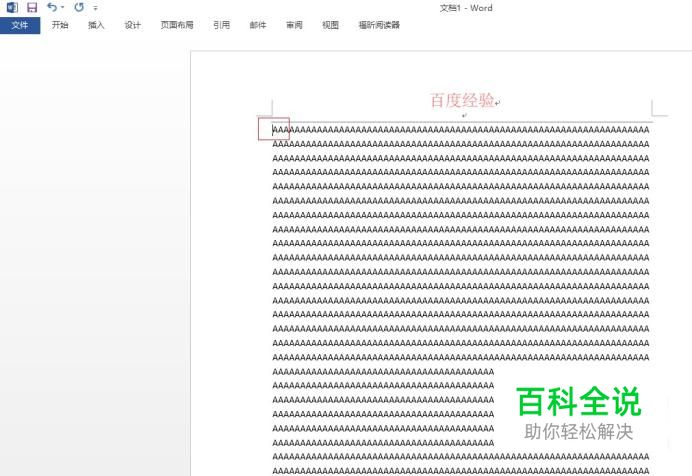The image size is (692, 476).
Task: Redo or repeat the last action
Action: click(79, 7)
